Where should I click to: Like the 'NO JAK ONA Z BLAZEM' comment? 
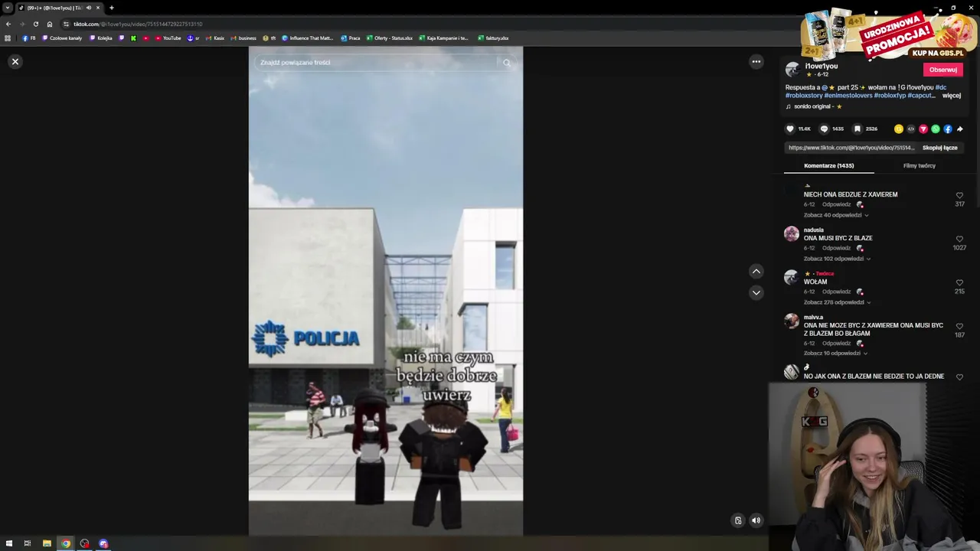[959, 377]
